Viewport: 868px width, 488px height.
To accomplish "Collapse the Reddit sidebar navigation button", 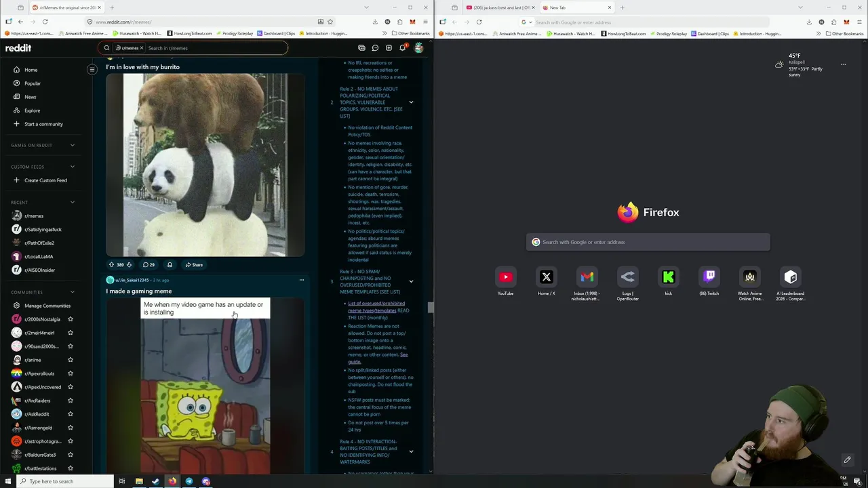I will click(x=92, y=69).
